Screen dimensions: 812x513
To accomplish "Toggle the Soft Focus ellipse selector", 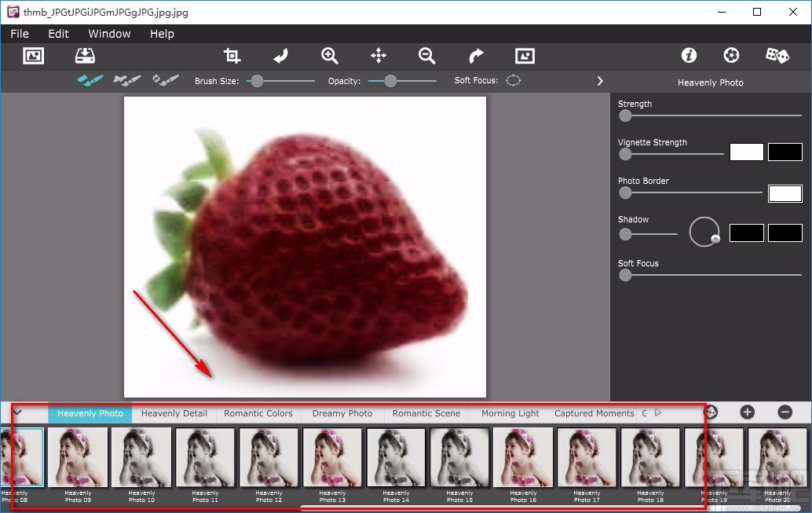I will (513, 80).
